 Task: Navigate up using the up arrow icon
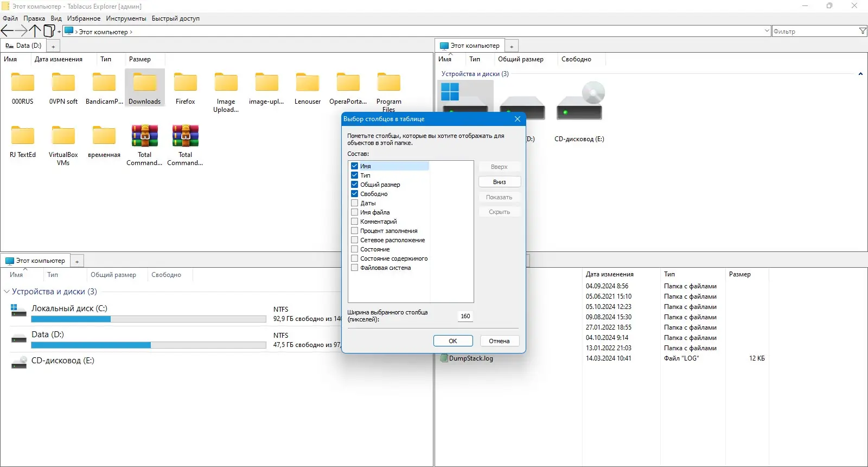point(35,31)
